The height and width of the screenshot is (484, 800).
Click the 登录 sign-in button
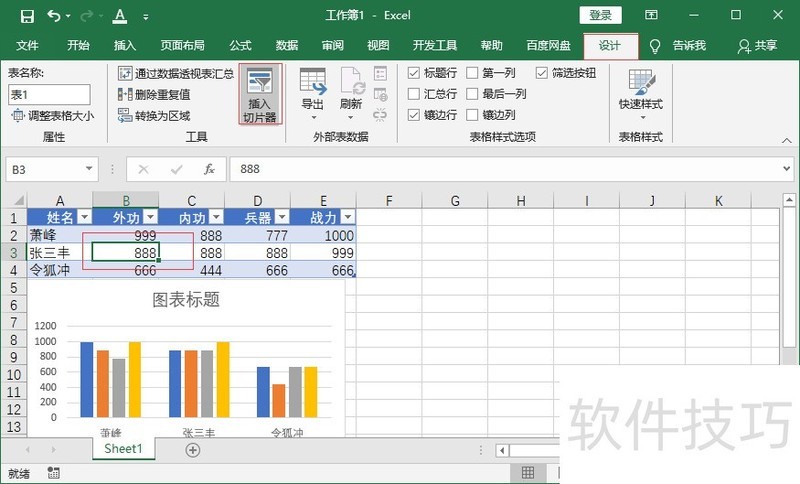coord(601,15)
